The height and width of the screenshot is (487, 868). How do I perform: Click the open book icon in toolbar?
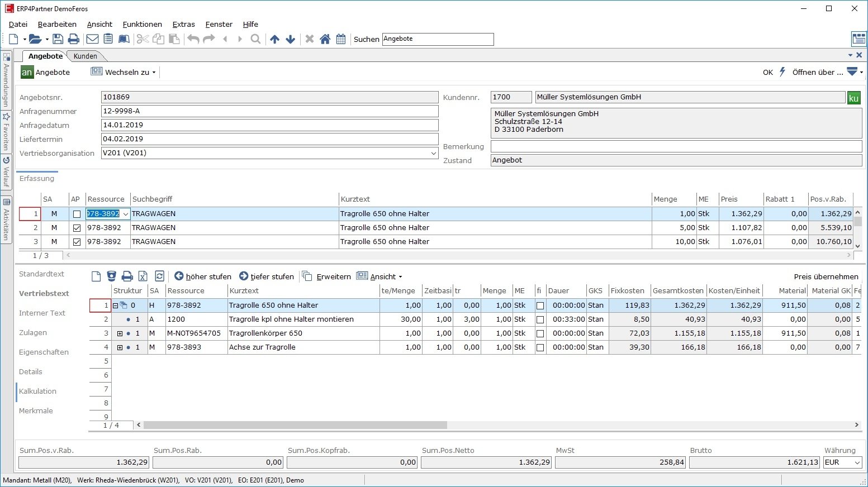124,39
